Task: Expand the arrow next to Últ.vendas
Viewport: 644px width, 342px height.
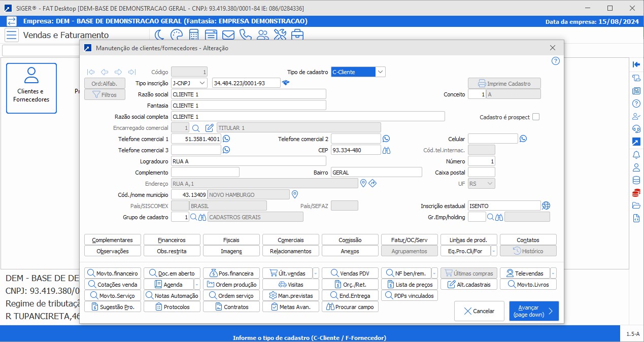Action: (316, 273)
